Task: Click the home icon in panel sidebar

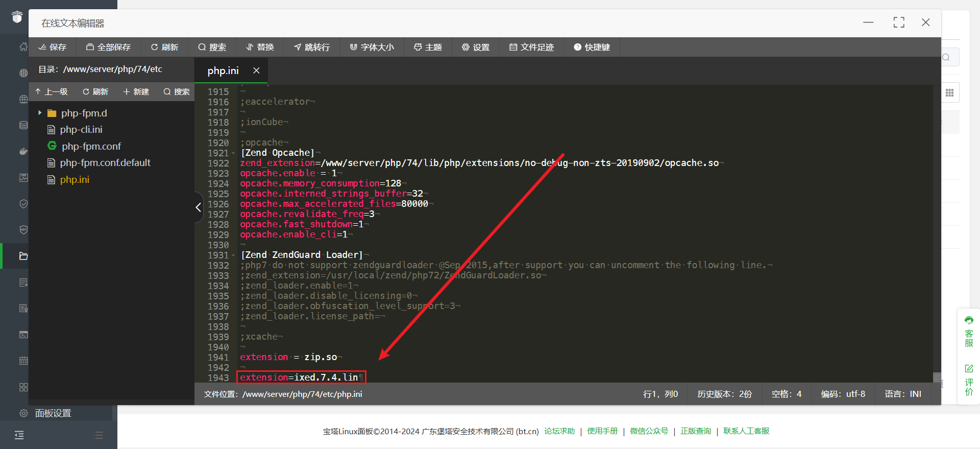Action: [23, 46]
